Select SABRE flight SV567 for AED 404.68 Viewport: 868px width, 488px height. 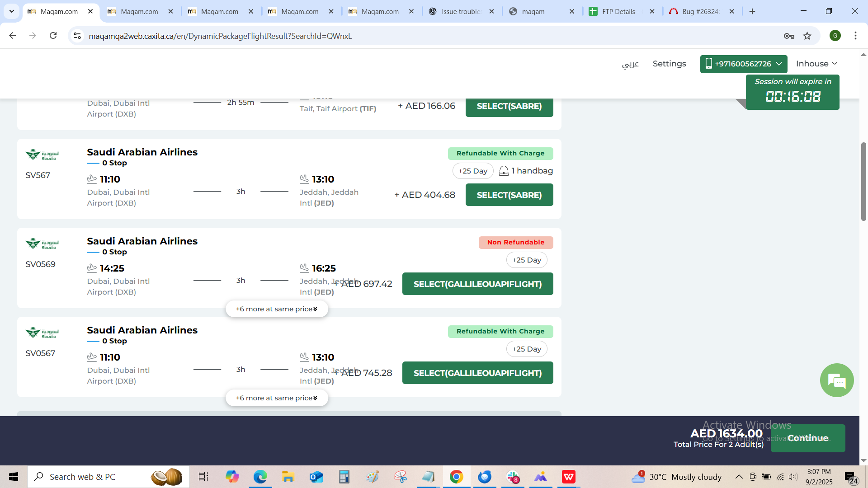[x=509, y=195]
